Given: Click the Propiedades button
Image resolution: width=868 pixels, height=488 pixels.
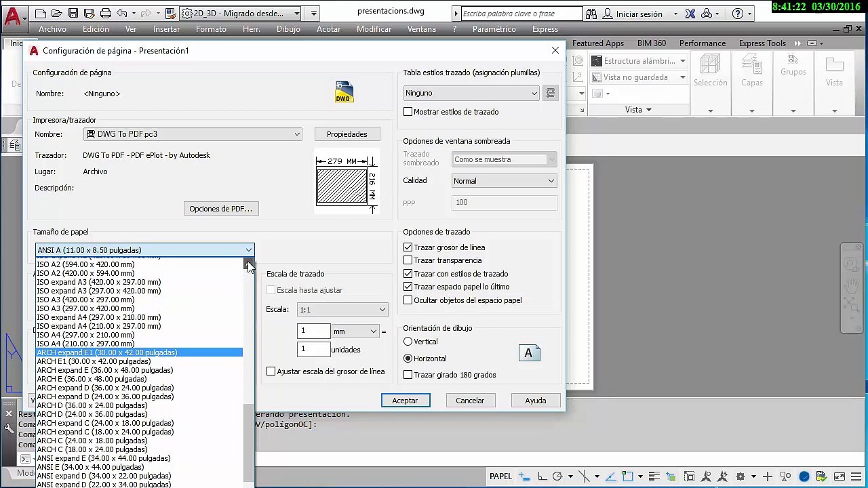Looking at the screenshot, I should 347,134.
